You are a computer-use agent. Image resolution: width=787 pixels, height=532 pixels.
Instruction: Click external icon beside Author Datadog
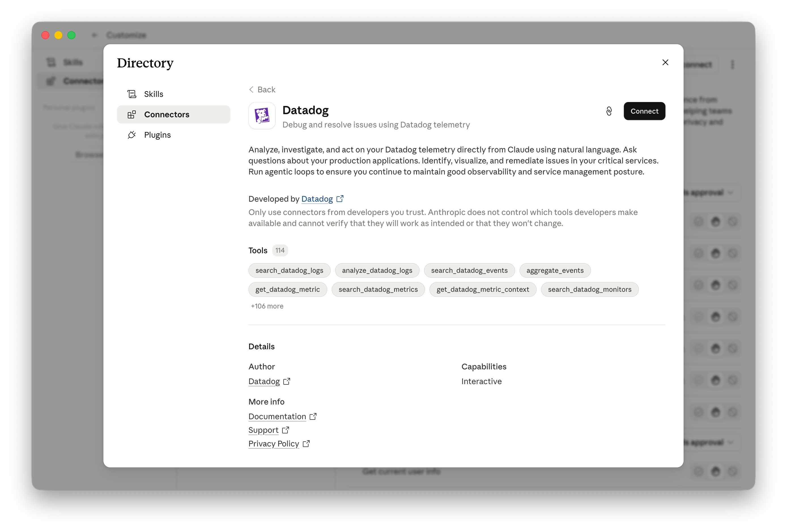tap(287, 381)
